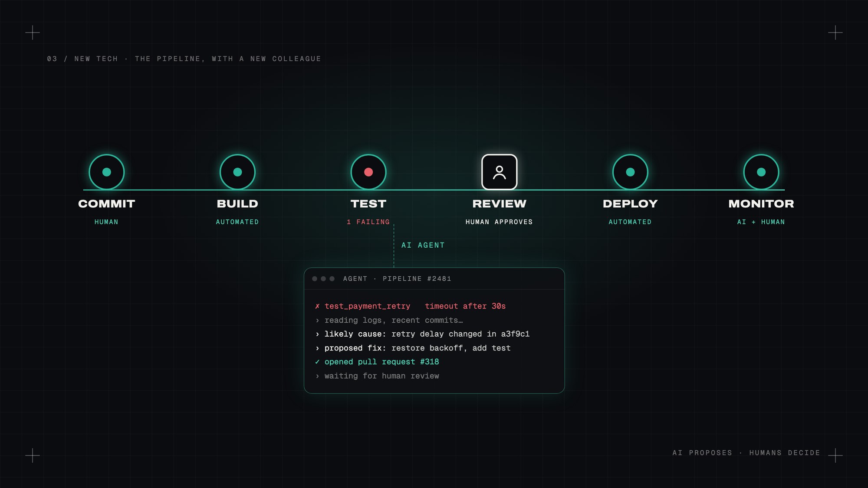
Task: Click the 'AI + HUMAN' caption
Action: tap(761, 222)
